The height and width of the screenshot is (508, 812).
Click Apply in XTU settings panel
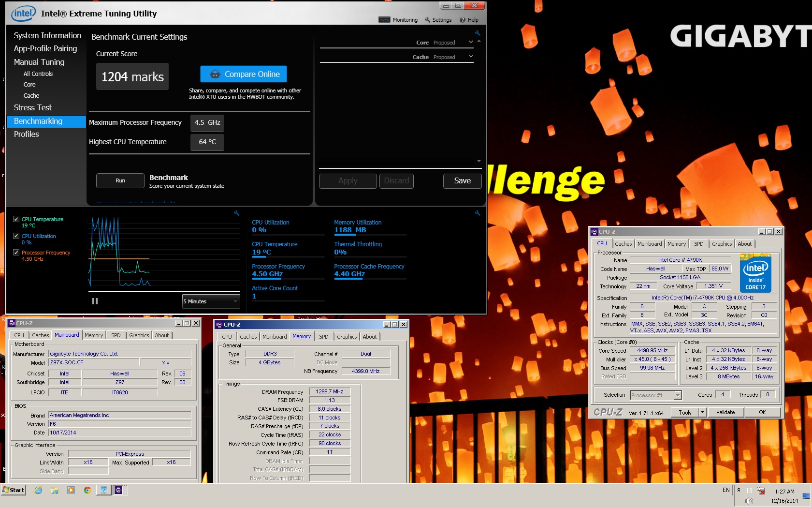348,180
